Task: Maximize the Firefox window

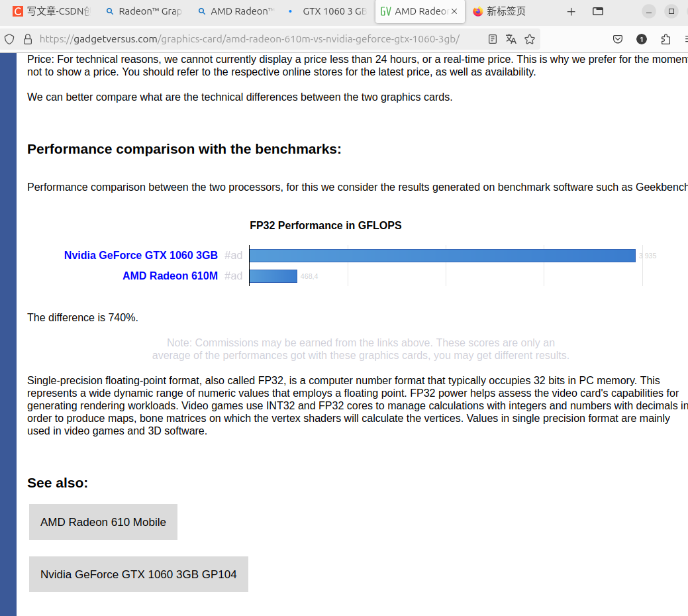Action: click(x=671, y=11)
